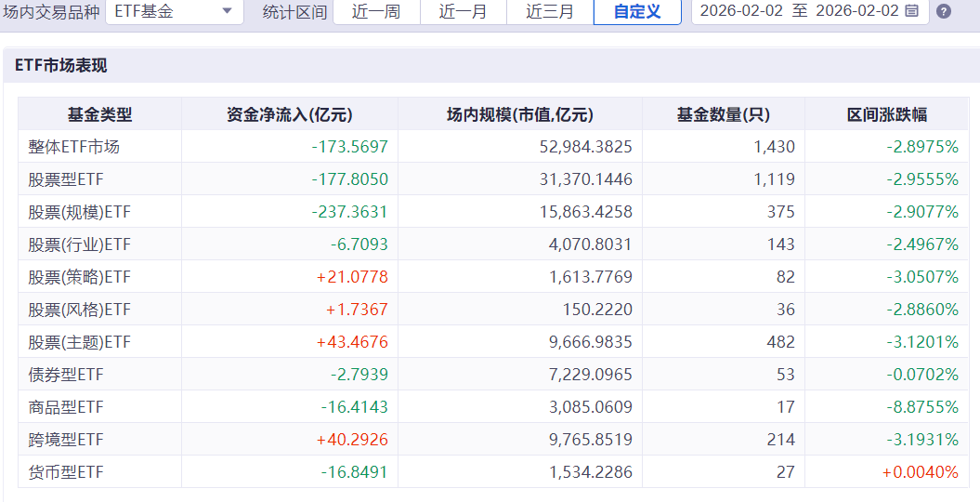
Task: Click net inflow value -6.7093
Action: [359, 244]
